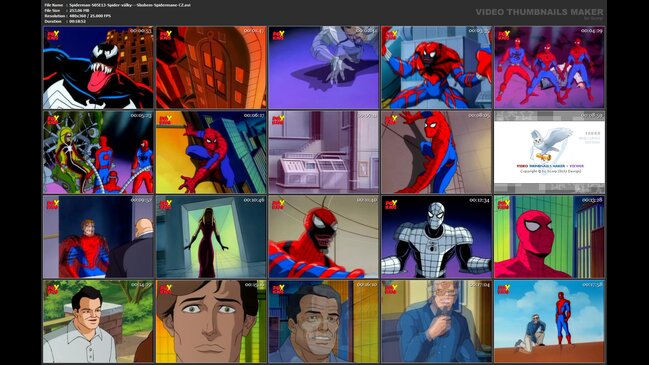Open Spider-Man leaping against yellow sky thumbnail
This screenshot has width=649, height=365.
(x=211, y=152)
